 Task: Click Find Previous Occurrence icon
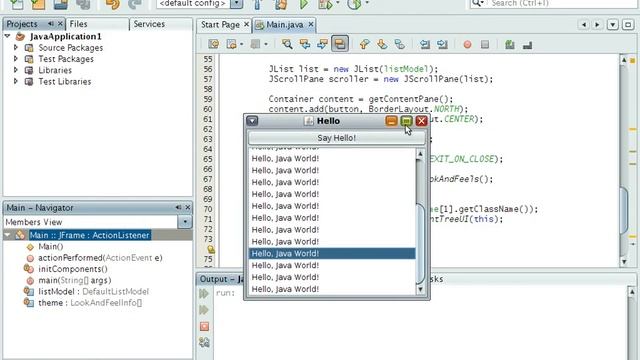304,44
